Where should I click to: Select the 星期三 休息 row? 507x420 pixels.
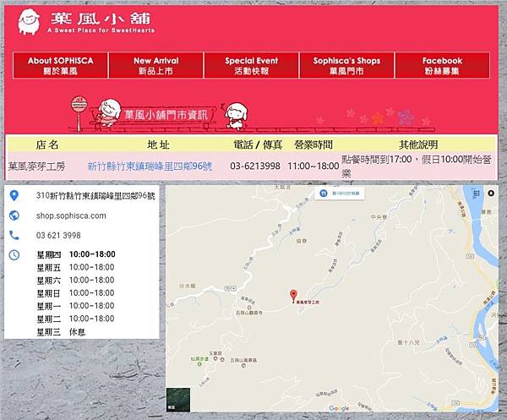pos(61,332)
